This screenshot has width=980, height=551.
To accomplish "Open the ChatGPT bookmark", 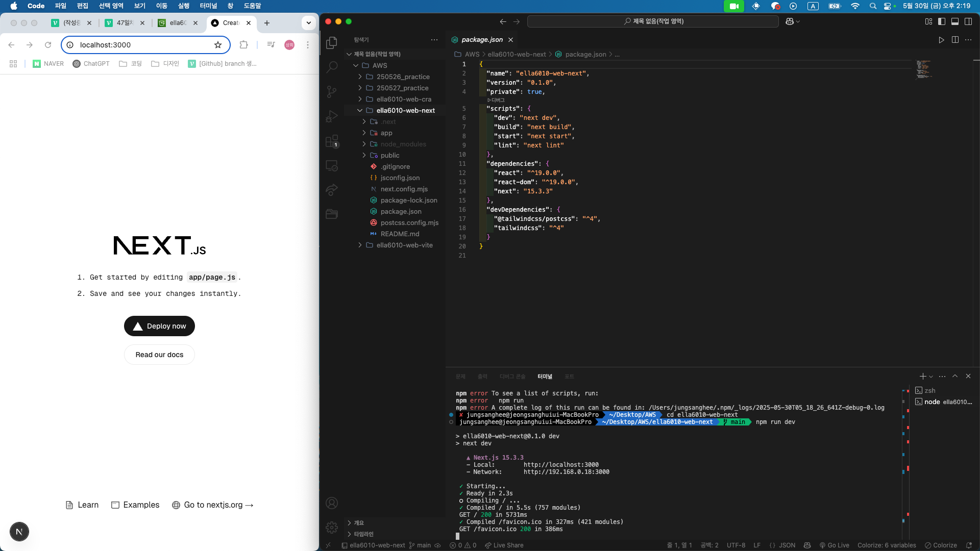I will 91,64.
